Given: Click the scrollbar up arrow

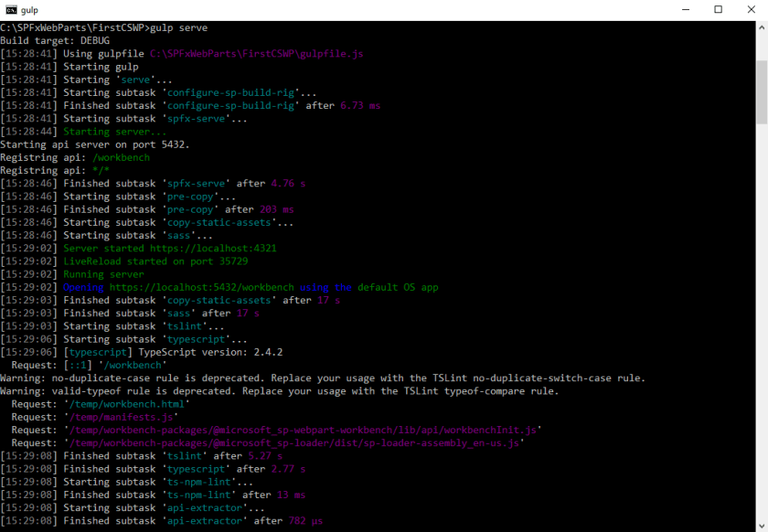Looking at the screenshot, I should pos(761,28).
